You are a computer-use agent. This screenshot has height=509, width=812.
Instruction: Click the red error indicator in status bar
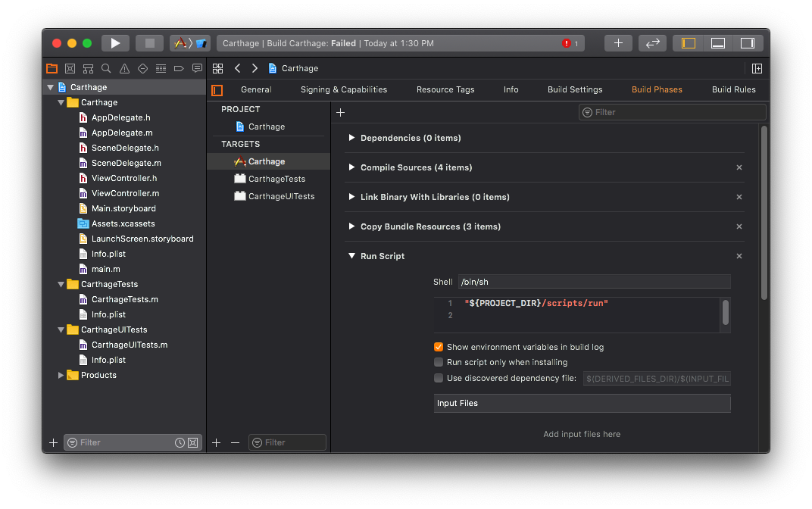(x=567, y=43)
